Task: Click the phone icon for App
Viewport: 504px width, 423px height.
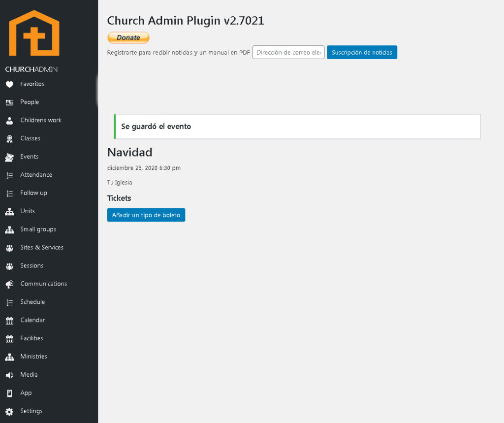Action: coord(9,393)
